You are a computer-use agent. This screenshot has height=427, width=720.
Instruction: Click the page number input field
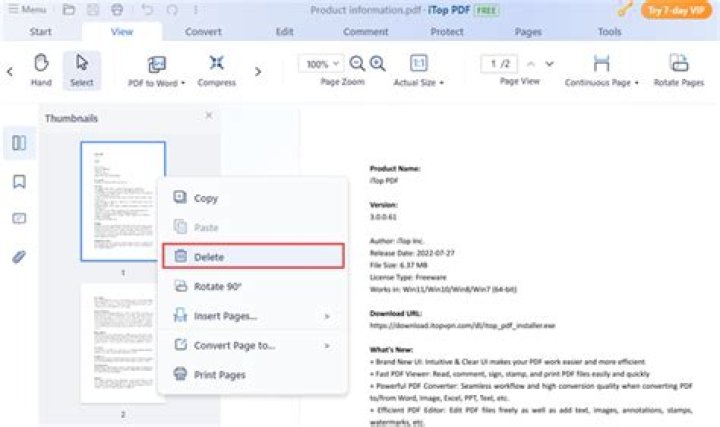click(x=499, y=64)
